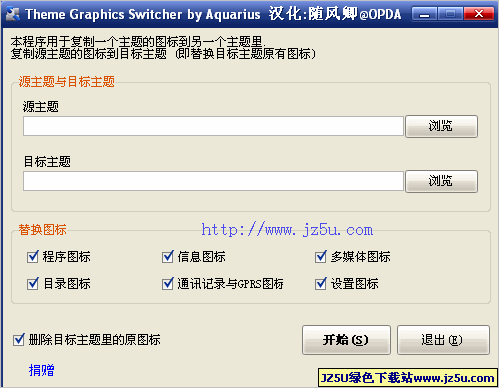
Task: Click the application icon in title bar
Action: click(x=13, y=14)
